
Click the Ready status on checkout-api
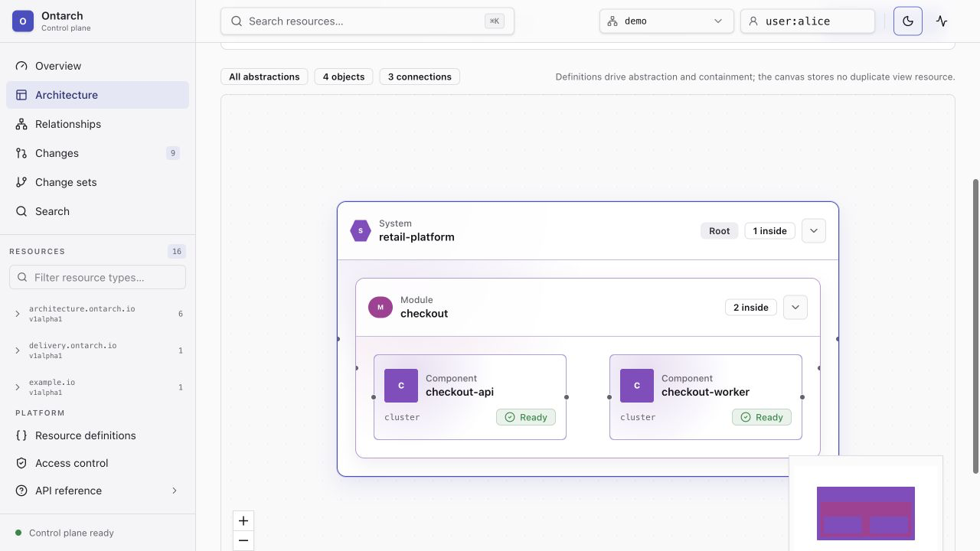click(x=526, y=417)
